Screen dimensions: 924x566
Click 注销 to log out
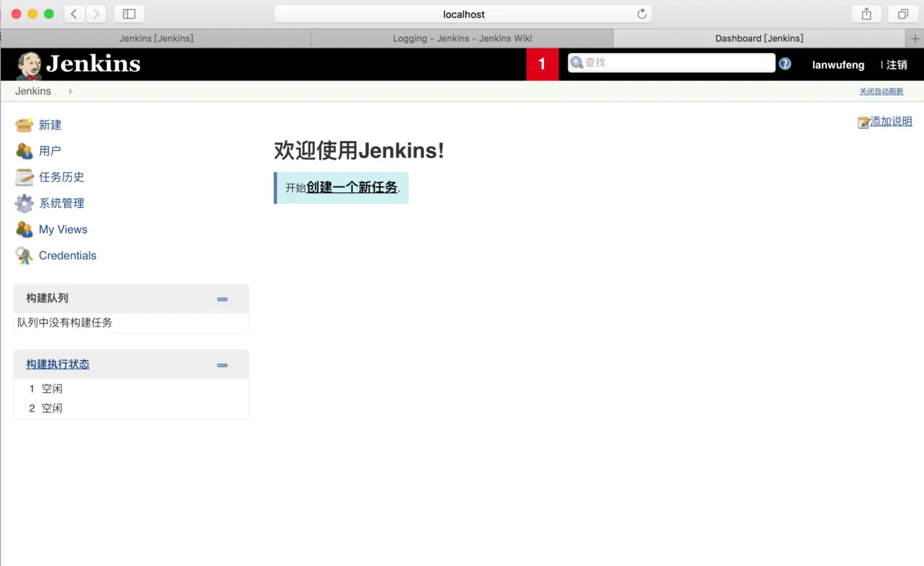[897, 65]
